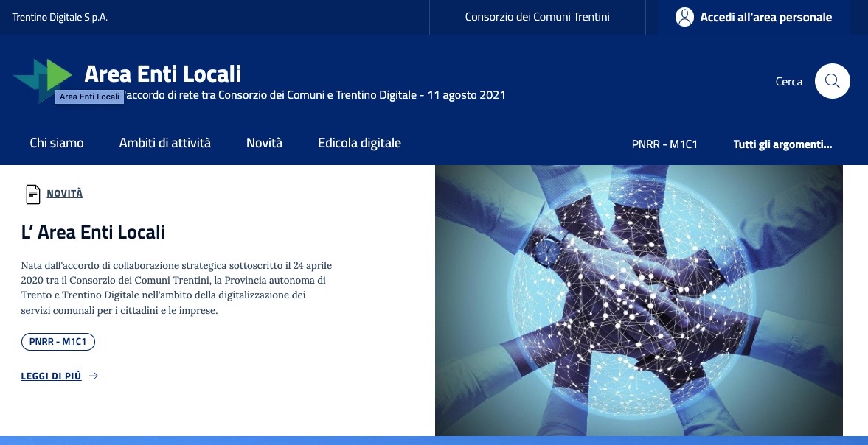Follow the LEGGI DI PIÙ link

(x=51, y=376)
